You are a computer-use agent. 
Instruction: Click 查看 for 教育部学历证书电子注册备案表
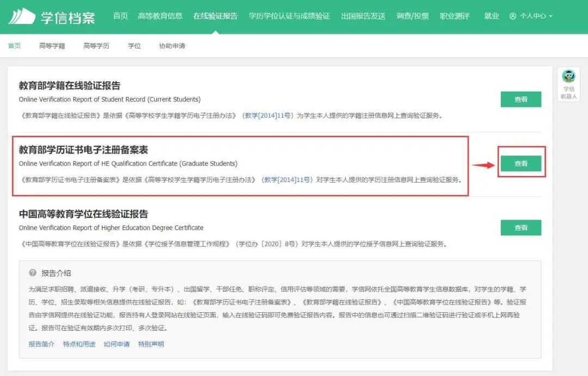(521, 163)
